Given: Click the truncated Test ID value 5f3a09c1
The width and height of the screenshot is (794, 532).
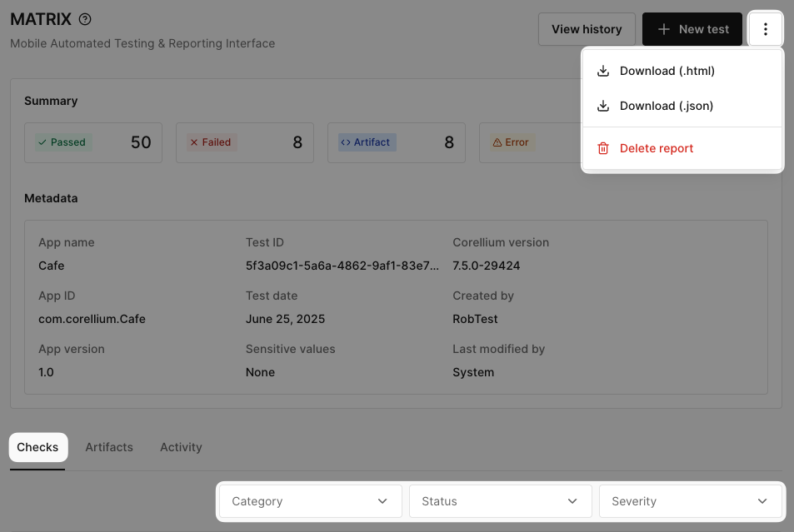Looking at the screenshot, I should 342,266.
